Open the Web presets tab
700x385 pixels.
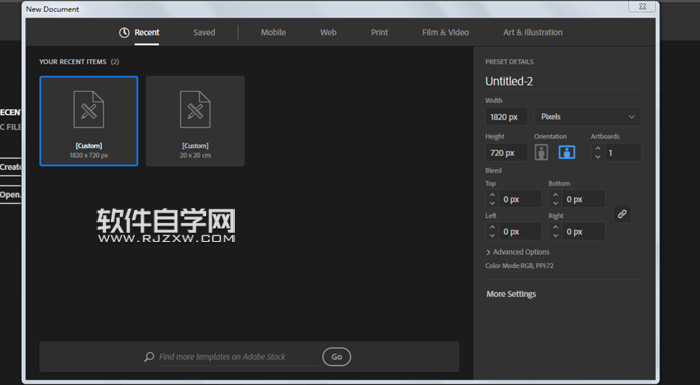[x=328, y=32]
